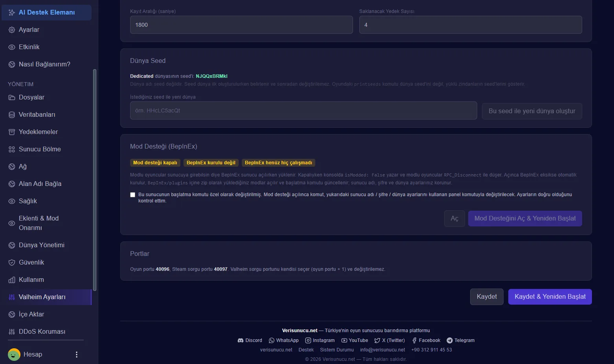Click Mod Desteğini Aç & Yeniden Başlat

tap(525, 219)
